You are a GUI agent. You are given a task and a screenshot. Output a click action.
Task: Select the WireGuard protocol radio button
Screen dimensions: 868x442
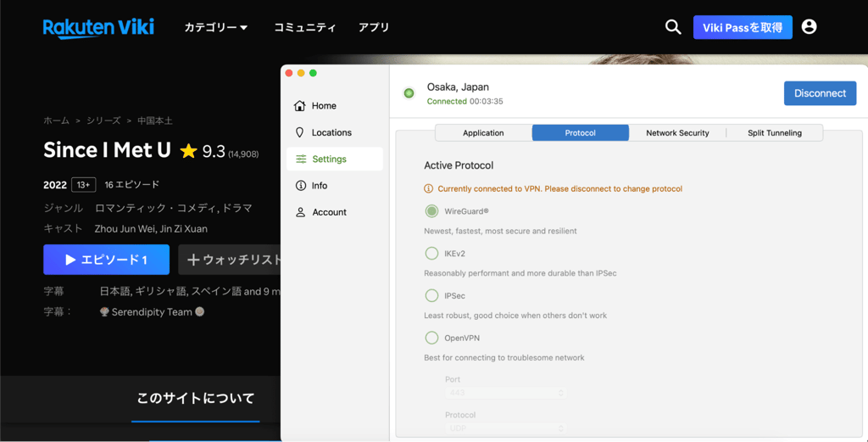(431, 211)
